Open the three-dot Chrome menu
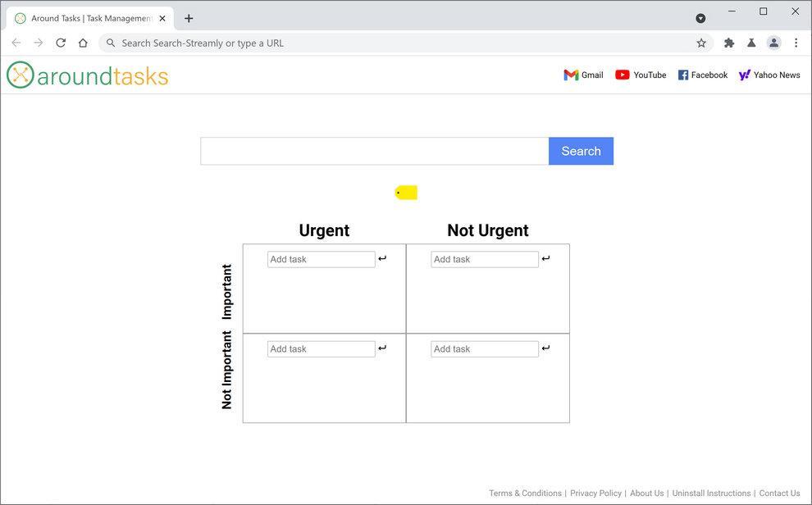 click(x=796, y=43)
